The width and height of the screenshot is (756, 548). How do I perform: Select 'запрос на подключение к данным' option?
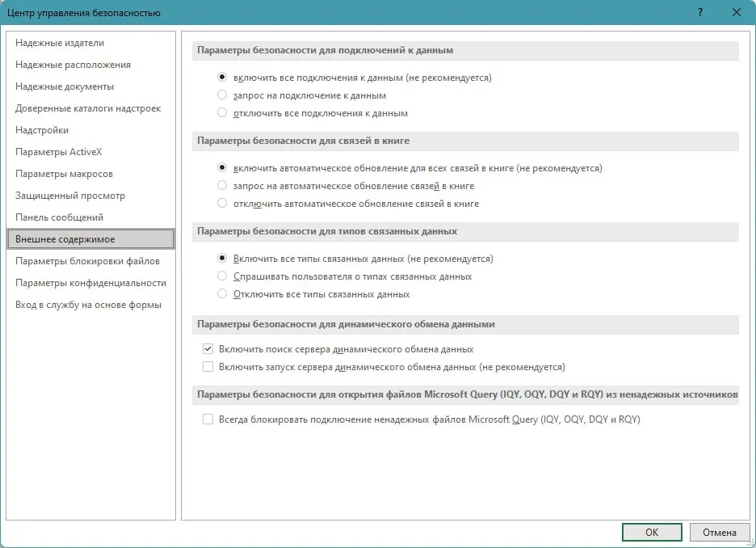pos(222,95)
